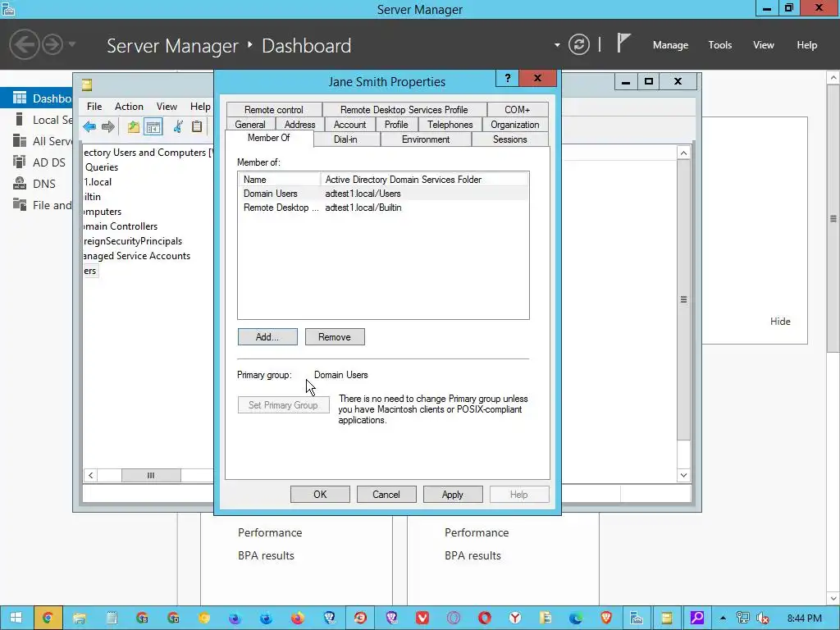The height and width of the screenshot is (630, 840).
Task: Click the Remove button
Action: (335, 337)
